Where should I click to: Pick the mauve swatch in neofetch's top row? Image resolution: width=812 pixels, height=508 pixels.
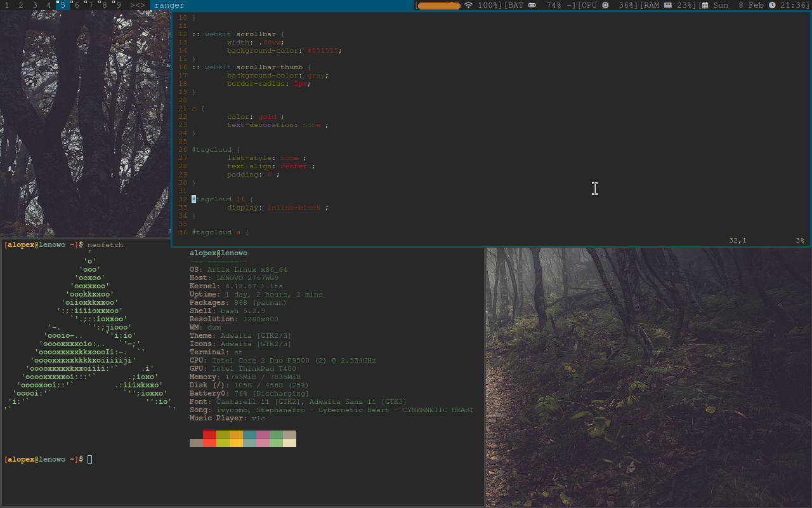[x=263, y=434]
